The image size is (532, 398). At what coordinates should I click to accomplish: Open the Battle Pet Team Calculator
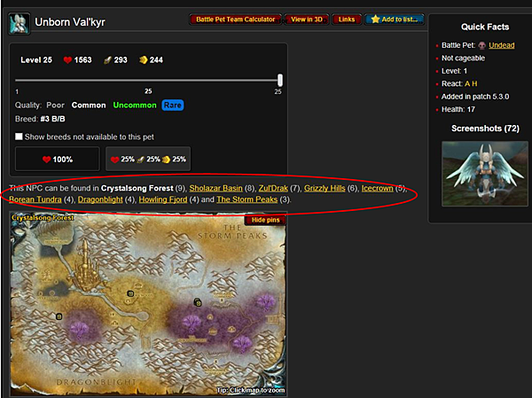pos(236,20)
